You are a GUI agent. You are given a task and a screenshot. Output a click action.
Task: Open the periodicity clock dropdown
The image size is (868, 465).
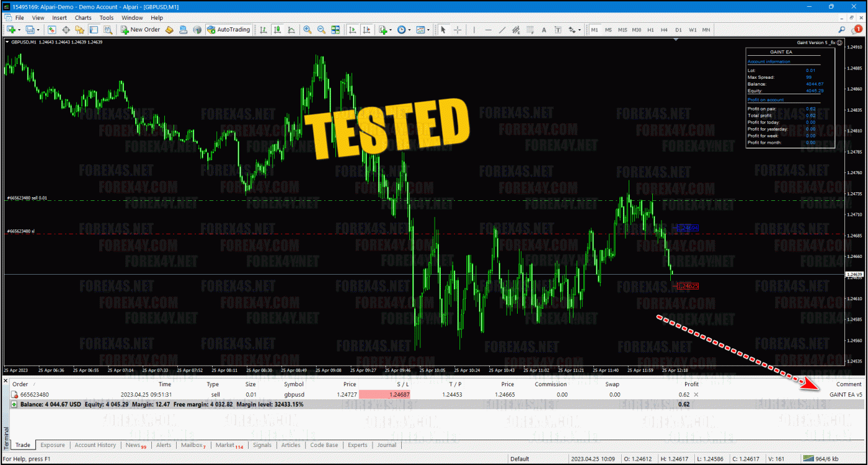tap(410, 30)
